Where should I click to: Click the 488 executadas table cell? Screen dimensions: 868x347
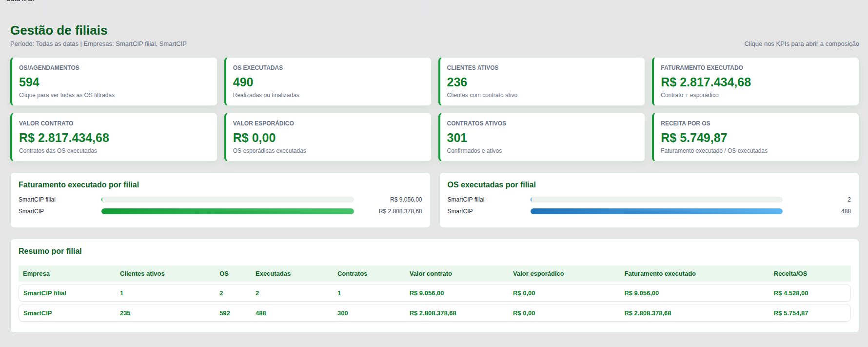[x=261, y=313]
